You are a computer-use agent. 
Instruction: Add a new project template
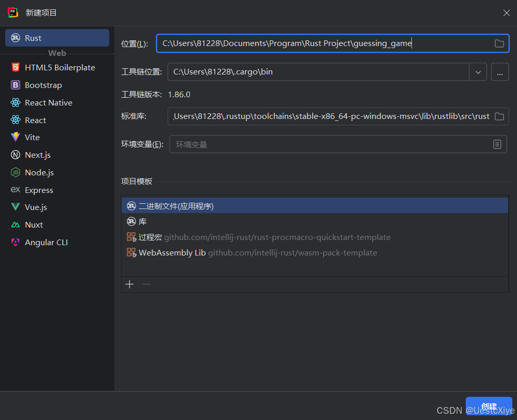coord(129,284)
